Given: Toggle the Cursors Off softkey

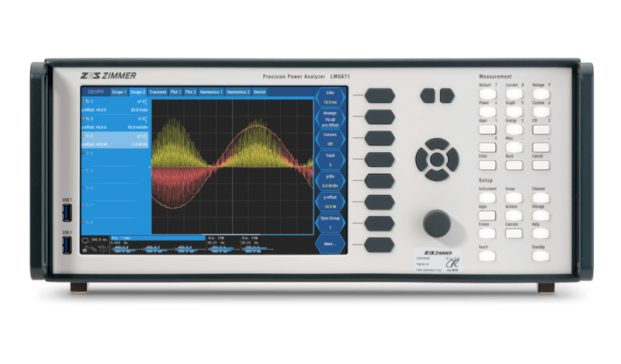Looking at the screenshot, I should 331,139.
